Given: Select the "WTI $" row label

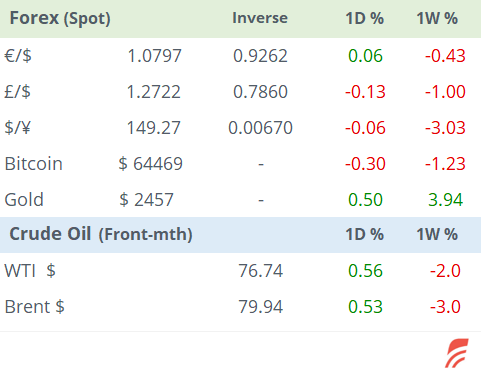Looking at the screenshot, I should (30, 270).
